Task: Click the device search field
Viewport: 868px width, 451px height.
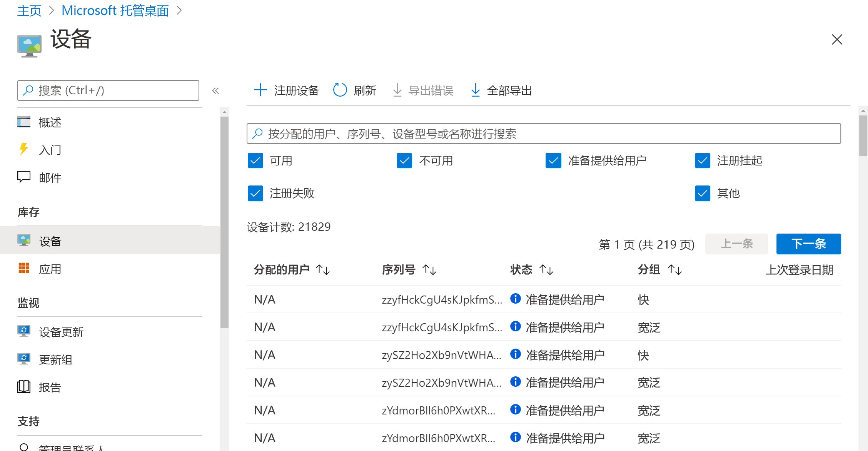Action: click(544, 134)
